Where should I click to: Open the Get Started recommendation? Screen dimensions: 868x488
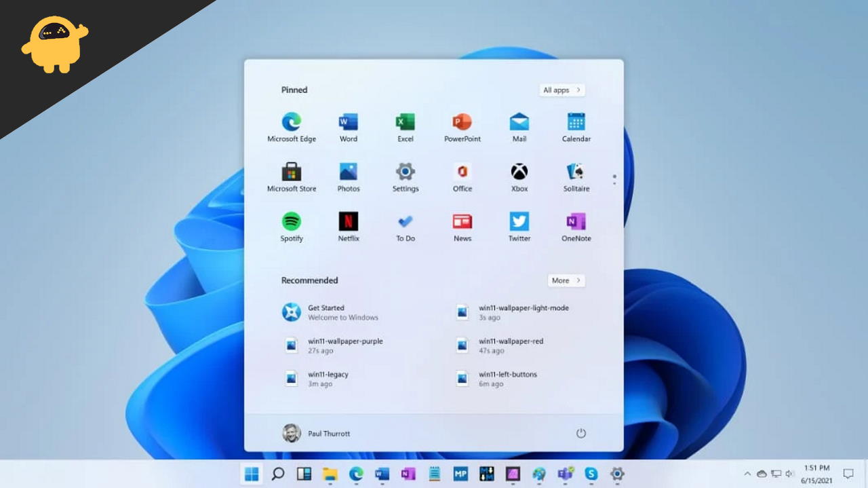tap(330, 312)
